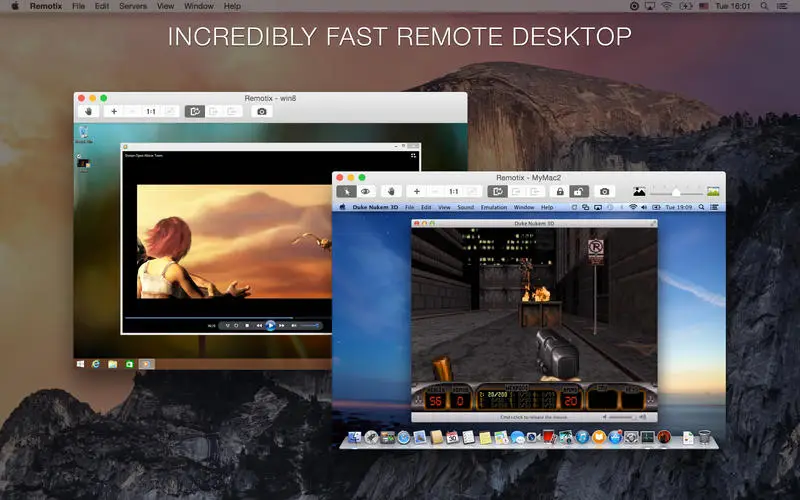This screenshot has height=500, width=800.
Task: Click the volume icon in remote Mac menu bar
Action: 644,208
